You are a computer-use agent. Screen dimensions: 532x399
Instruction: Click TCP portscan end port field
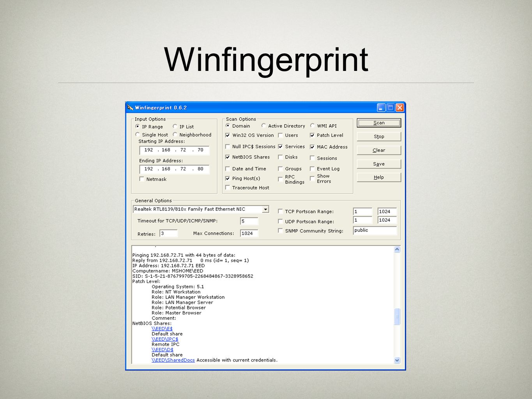[387, 212]
